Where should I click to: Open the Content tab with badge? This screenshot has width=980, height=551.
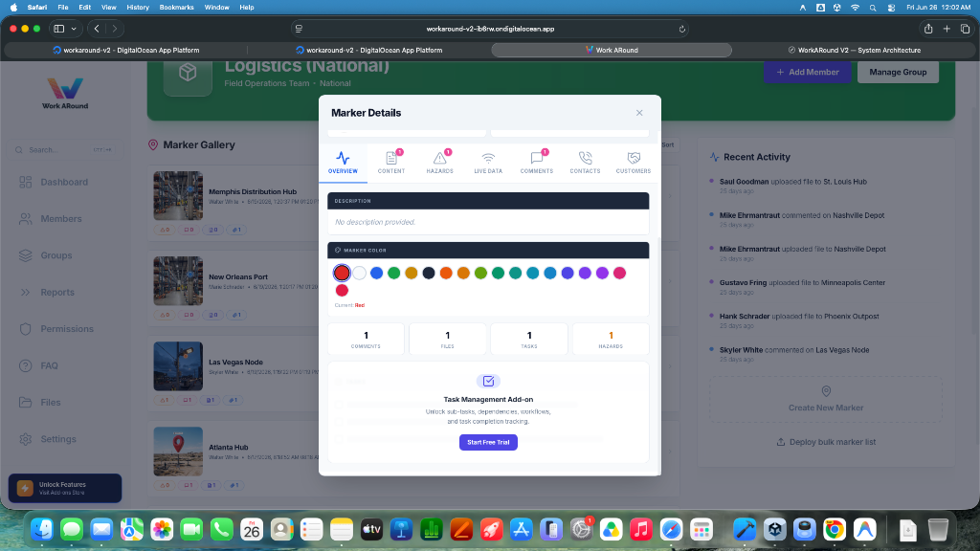(x=391, y=163)
